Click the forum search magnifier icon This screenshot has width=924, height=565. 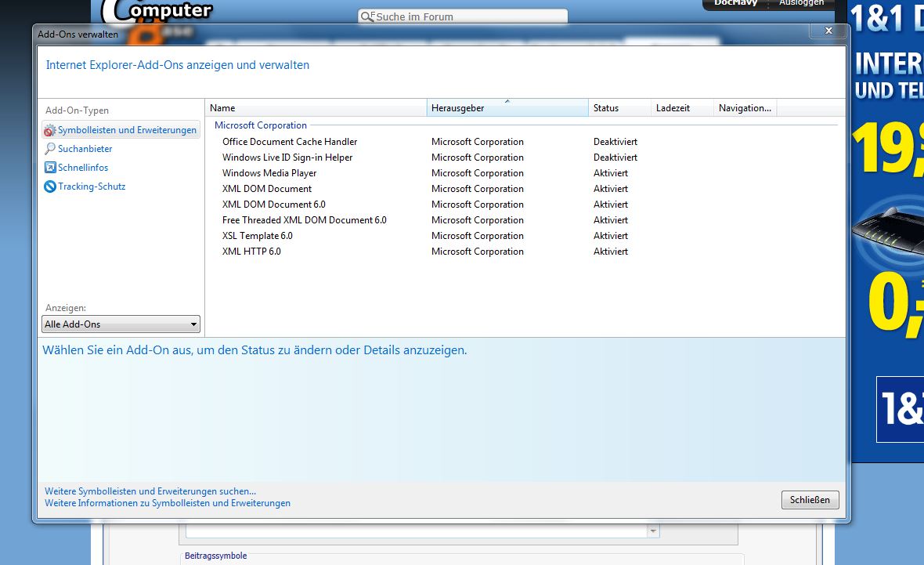pos(367,16)
